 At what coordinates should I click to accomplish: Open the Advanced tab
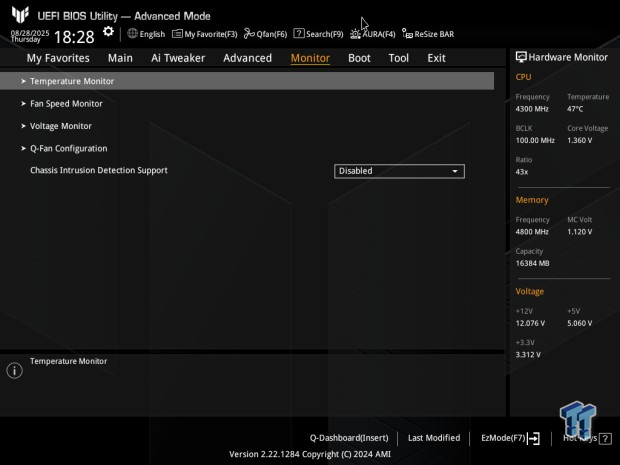248,58
